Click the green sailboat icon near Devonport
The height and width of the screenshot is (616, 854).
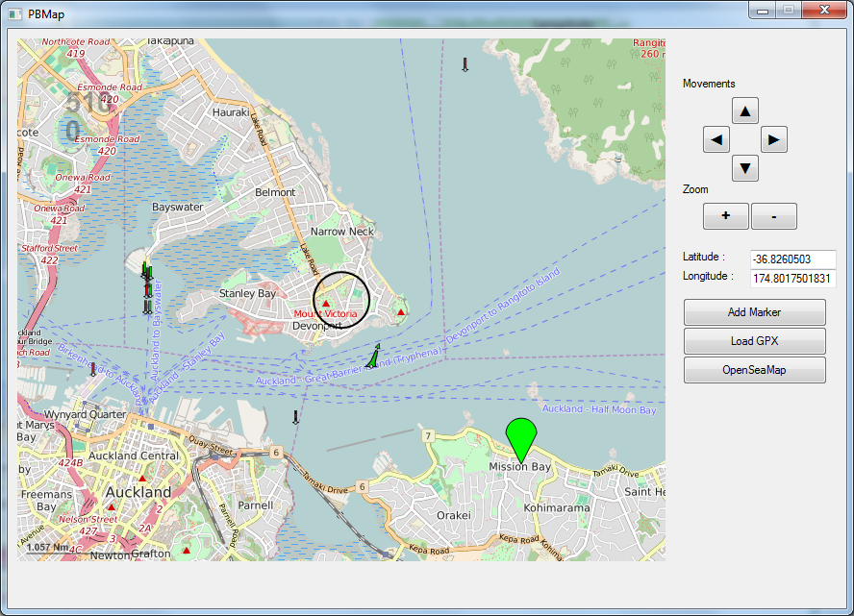click(x=374, y=357)
